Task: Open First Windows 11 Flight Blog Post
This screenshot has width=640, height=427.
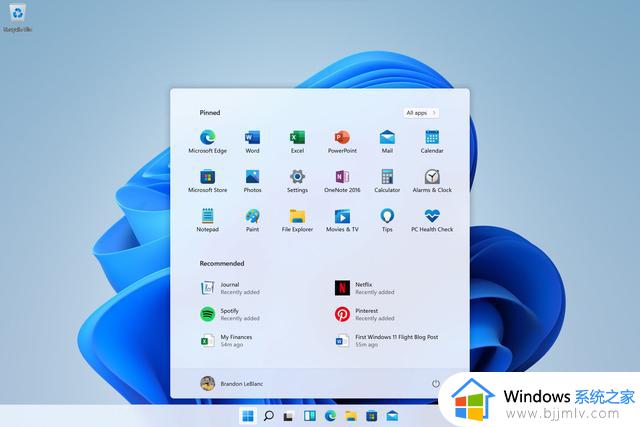Action: 386,340
